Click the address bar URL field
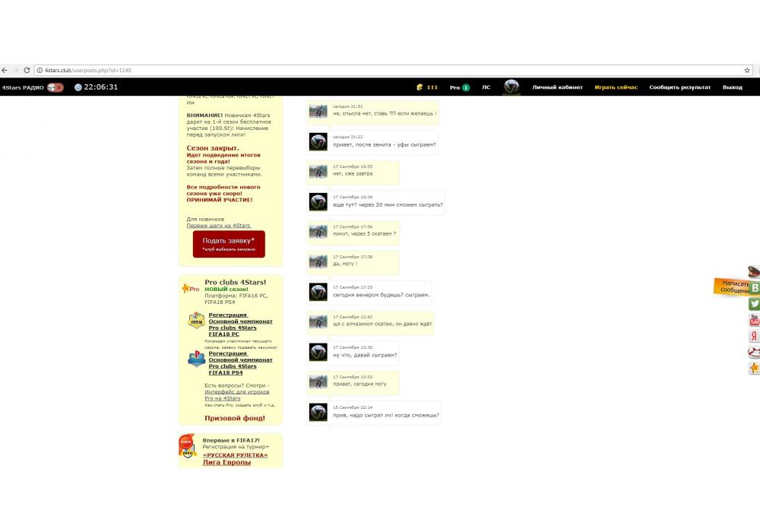760x532 pixels. coord(393,70)
